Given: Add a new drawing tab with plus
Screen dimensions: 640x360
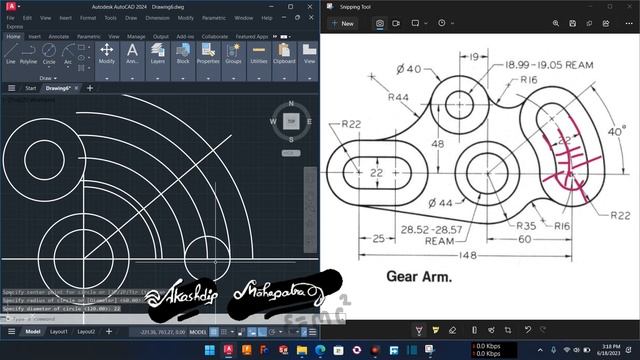Looking at the screenshot, I should click(x=90, y=88).
